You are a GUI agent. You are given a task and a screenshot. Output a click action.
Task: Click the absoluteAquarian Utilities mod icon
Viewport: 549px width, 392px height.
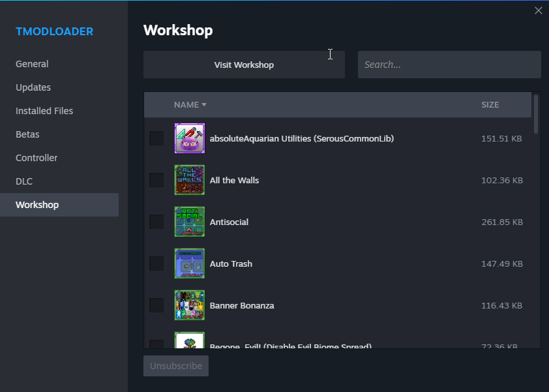(x=190, y=138)
